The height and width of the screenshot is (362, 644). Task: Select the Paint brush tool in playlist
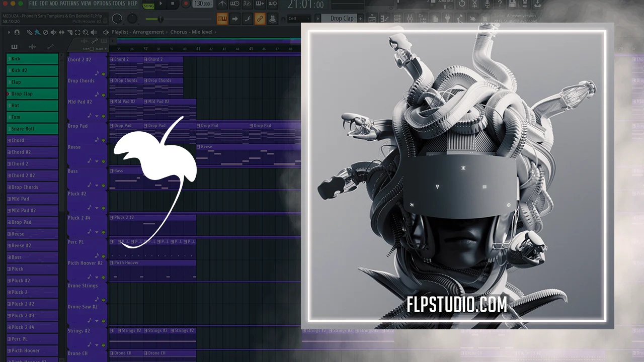(x=37, y=32)
